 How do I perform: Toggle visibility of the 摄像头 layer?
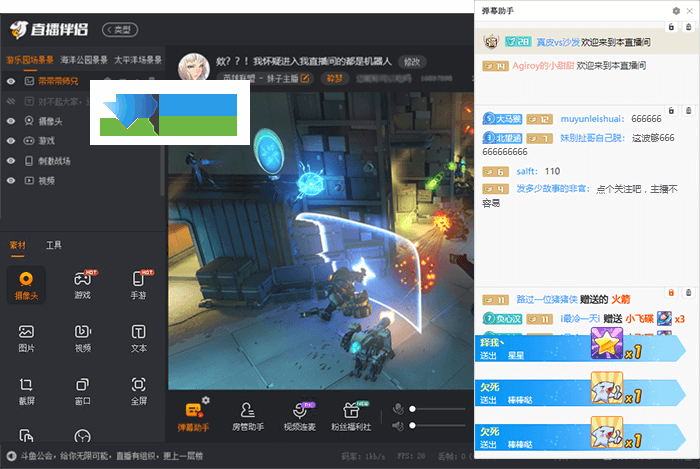point(11,121)
